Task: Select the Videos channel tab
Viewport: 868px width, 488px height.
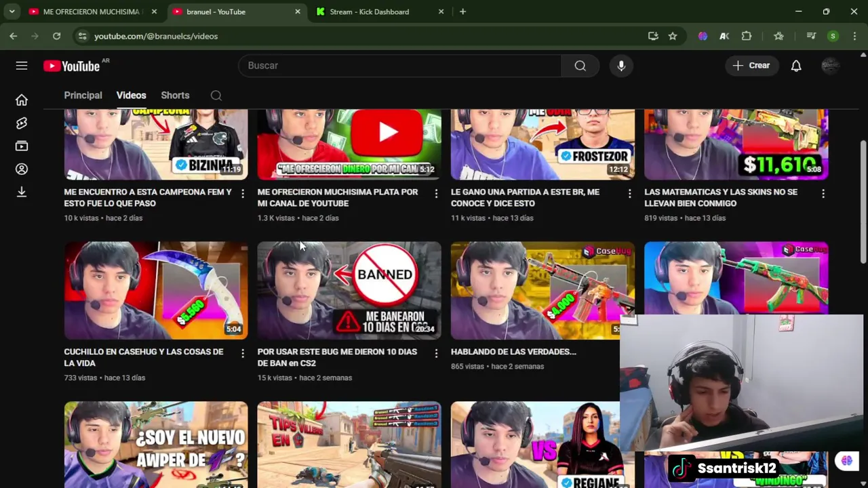Action: (x=131, y=96)
